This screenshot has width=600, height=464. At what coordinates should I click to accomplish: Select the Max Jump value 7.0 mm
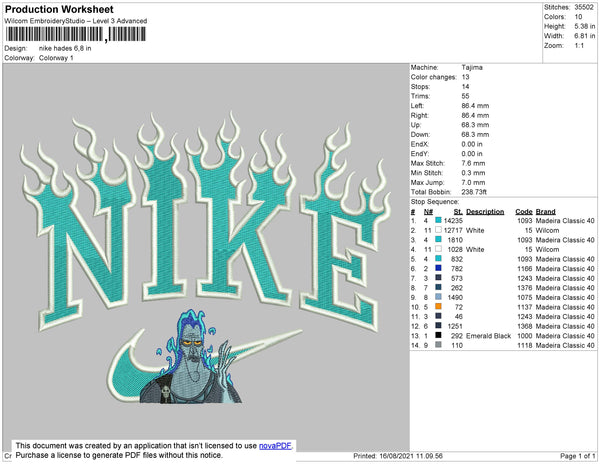(473, 182)
